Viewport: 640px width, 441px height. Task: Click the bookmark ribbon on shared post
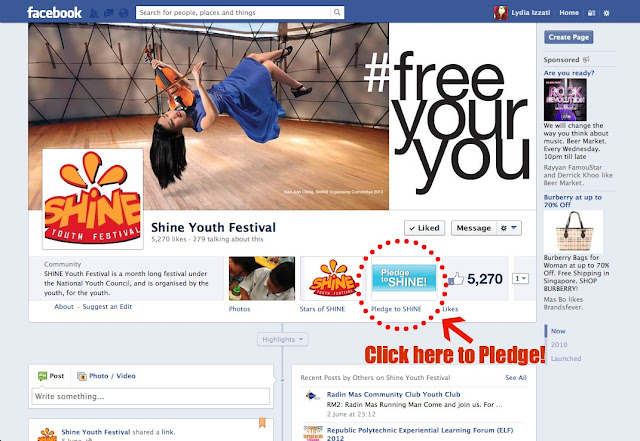[x=262, y=423]
